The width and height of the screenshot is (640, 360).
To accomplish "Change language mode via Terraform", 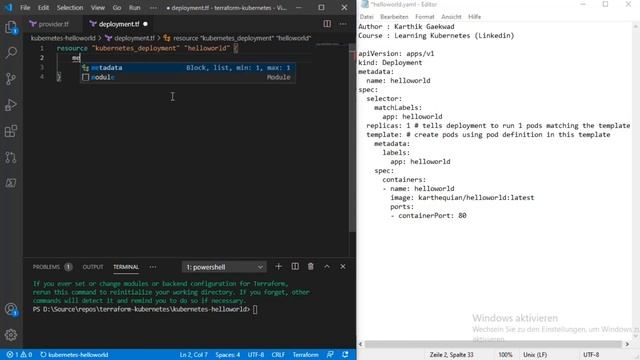I will coord(305,355).
